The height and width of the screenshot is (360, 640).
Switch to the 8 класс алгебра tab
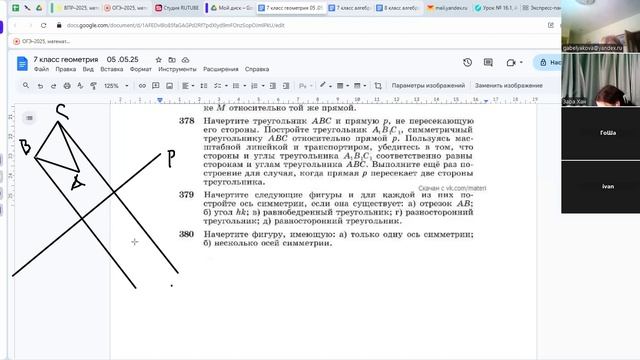coord(398,8)
